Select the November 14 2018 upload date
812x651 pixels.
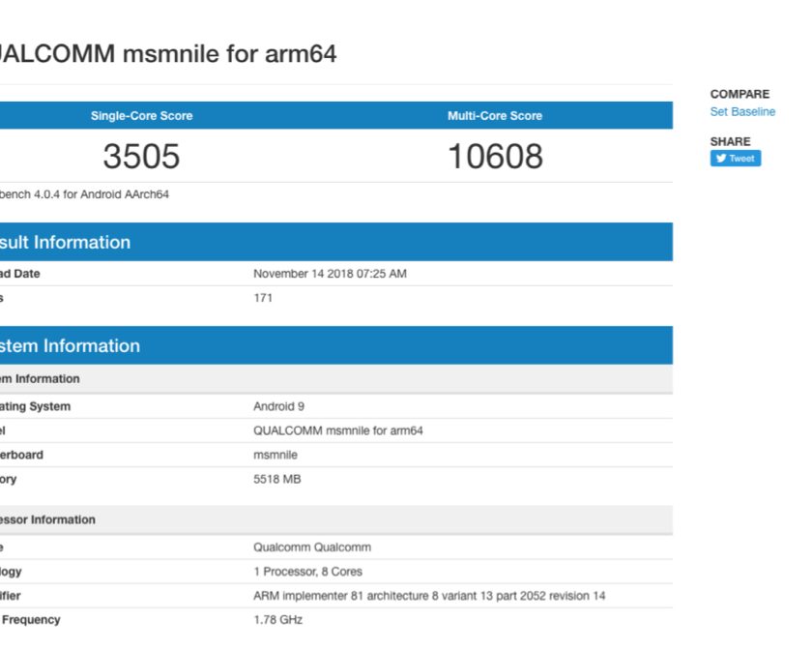tap(330, 274)
